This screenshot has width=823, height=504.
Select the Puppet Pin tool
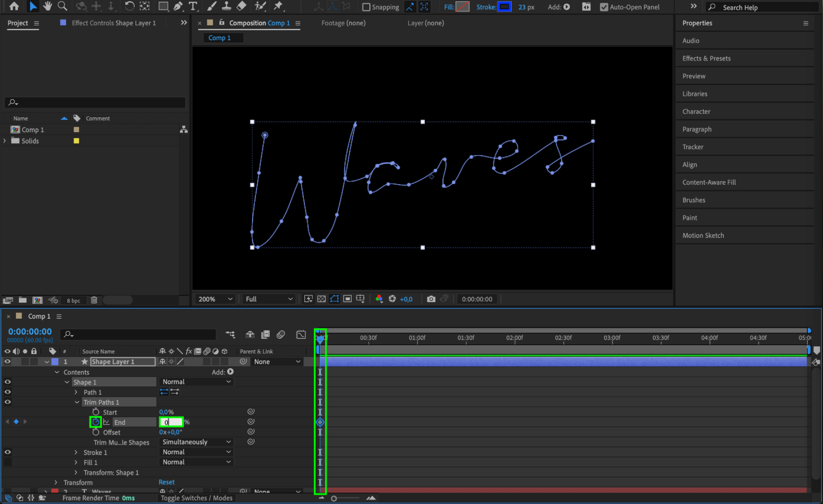[279, 6]
